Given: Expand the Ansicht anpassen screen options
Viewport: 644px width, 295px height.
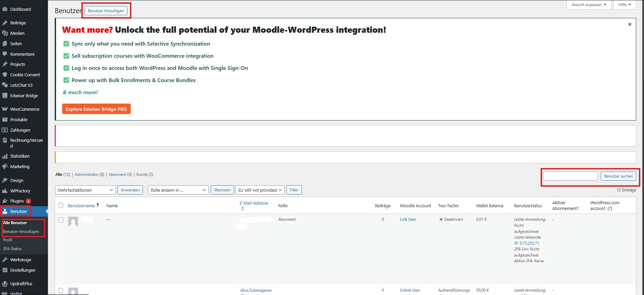Looking at the screenshot, I should pyautogui.click(x=589, y=5).
